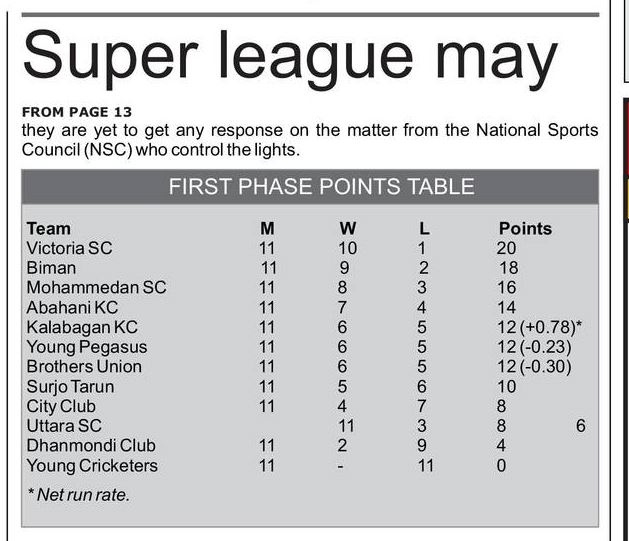Select the "FROM PAGE 13" continuation label
The height and width of the screenshot is (541, 629).
point(76,112)
